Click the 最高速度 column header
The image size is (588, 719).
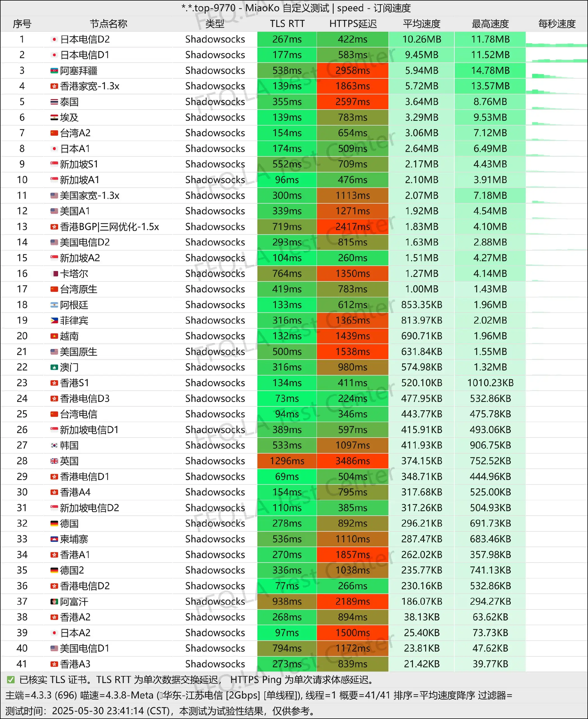click(x=490, y=24)
